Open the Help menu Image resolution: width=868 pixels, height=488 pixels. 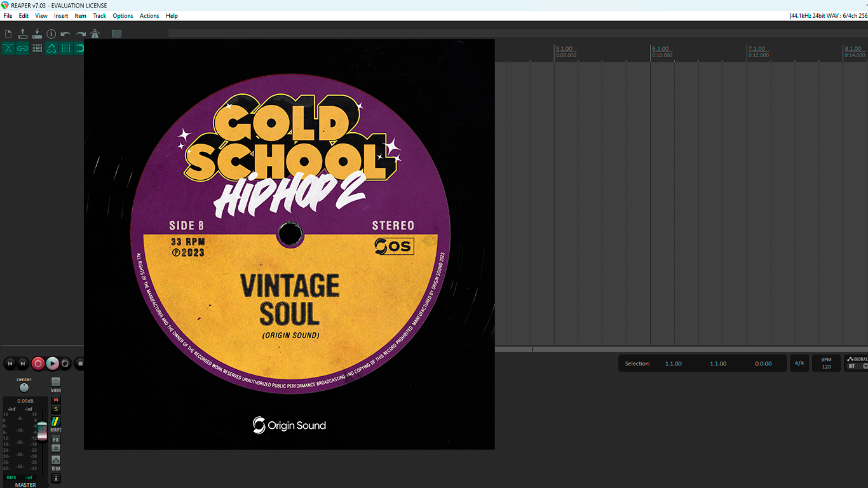[x=172, y=16]
